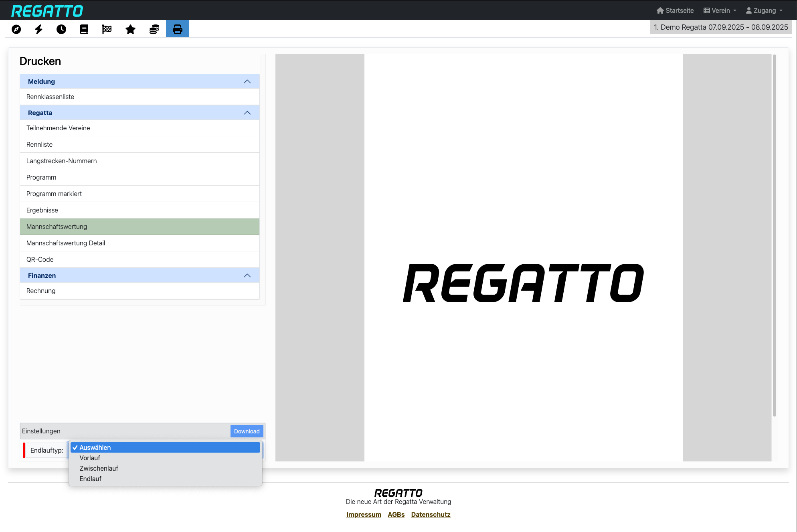Choose Zwischenlauf in Endlauftyp list
The width and height of the screenshot is (797, 532).
click(x=165, y=468)
